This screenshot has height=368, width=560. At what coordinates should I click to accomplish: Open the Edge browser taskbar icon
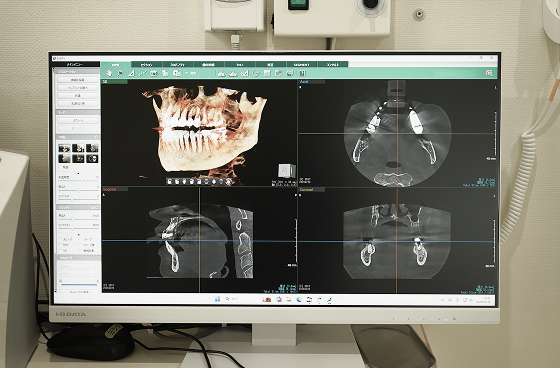pos(299,299)
